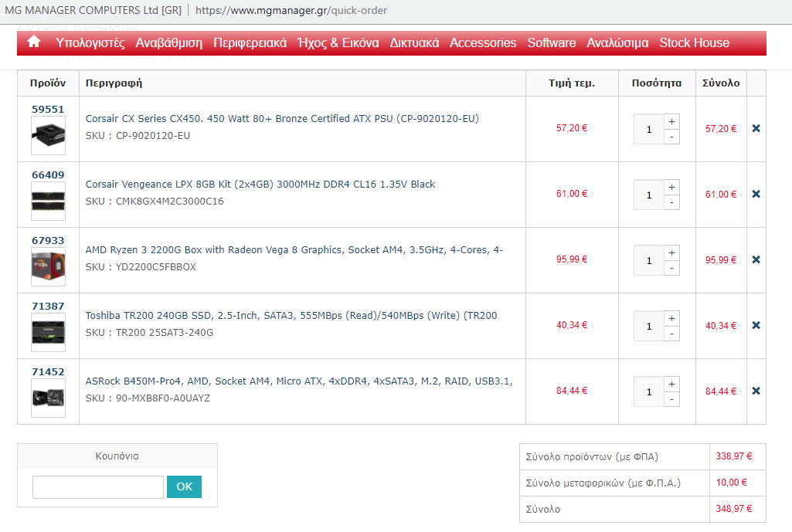Increase quantity of Corsair Vengeance LPX
Screen dimensions: 792x532
[x=671, y=188]
